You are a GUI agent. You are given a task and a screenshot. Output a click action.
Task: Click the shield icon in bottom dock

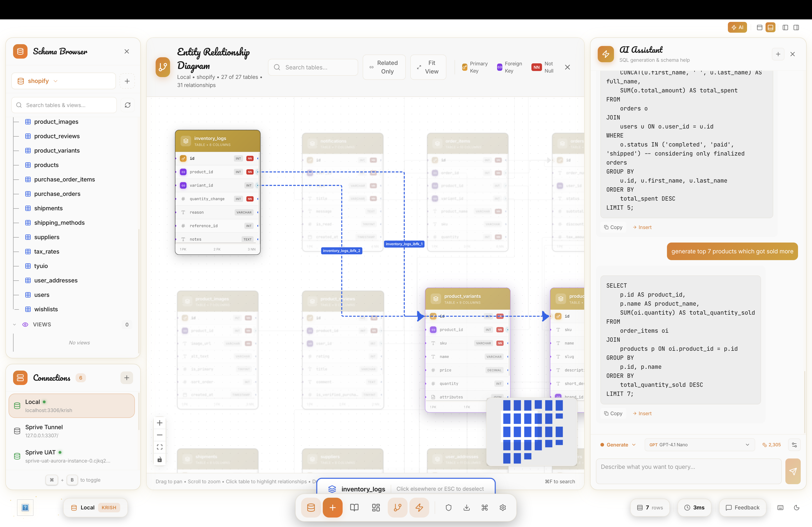(x=448, y=508)
